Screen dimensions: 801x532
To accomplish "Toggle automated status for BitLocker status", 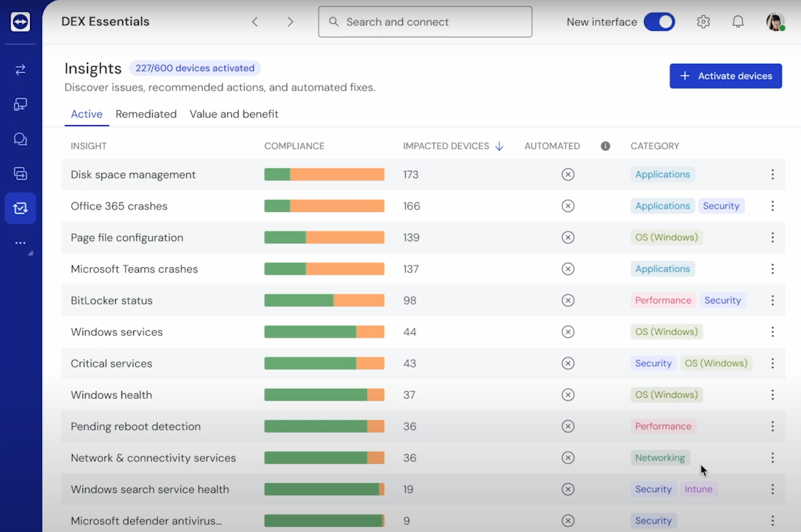I will (x=568, y=300).
